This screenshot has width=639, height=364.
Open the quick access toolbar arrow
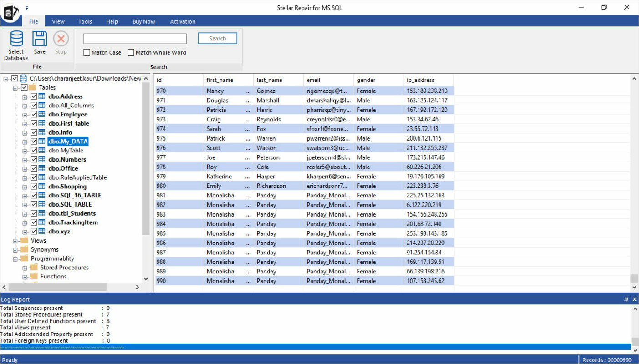[x=27, y=8]
